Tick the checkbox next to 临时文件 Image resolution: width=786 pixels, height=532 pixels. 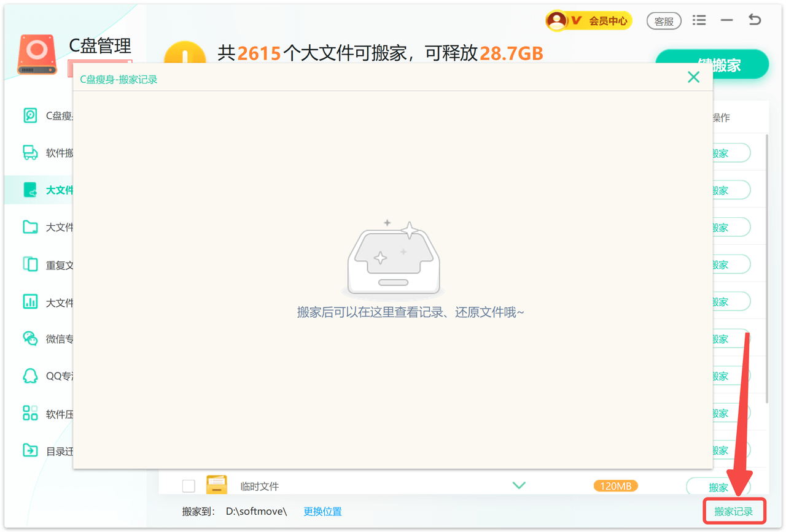point(189,486)
